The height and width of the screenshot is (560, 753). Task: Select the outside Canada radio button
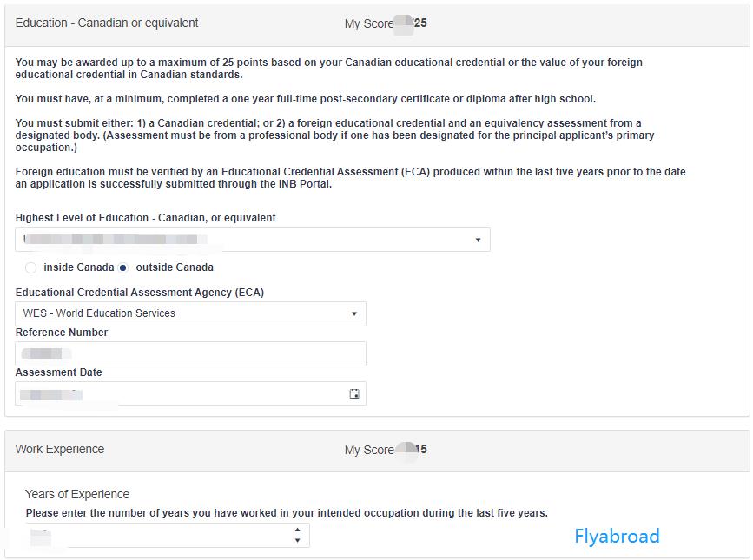(123, 267)
